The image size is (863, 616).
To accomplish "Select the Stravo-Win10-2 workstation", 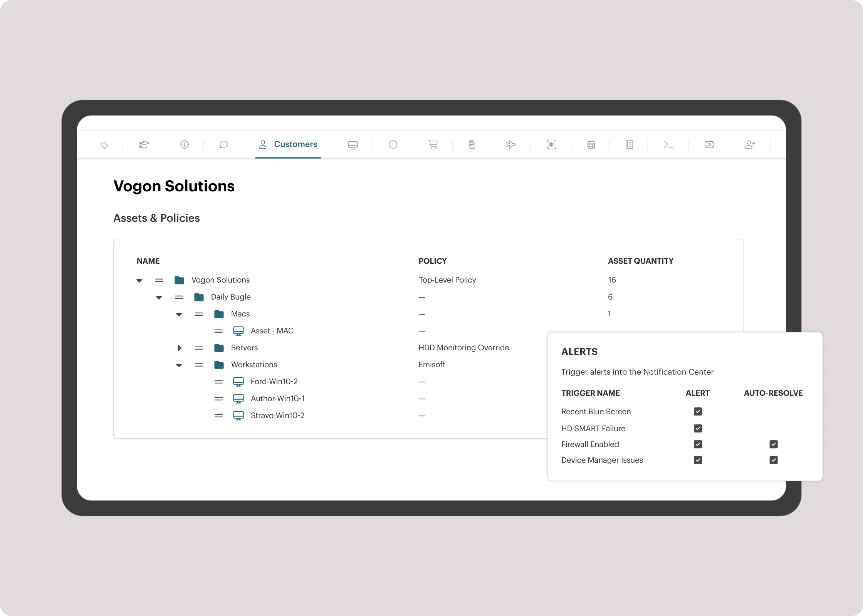I will (277, 415).
